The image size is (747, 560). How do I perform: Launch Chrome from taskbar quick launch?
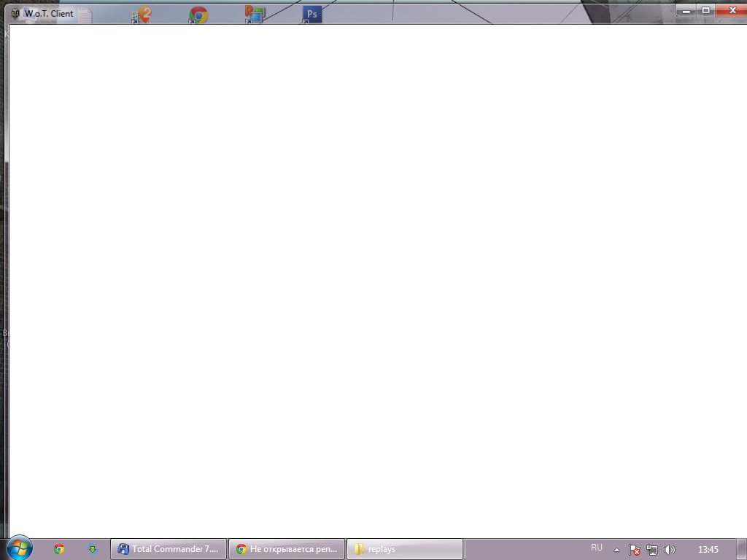click(59, 549)
